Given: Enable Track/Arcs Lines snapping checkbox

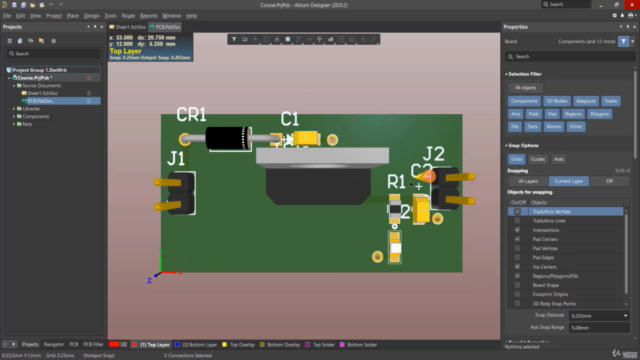Looking at the screenshot, I should coord(517,221).
